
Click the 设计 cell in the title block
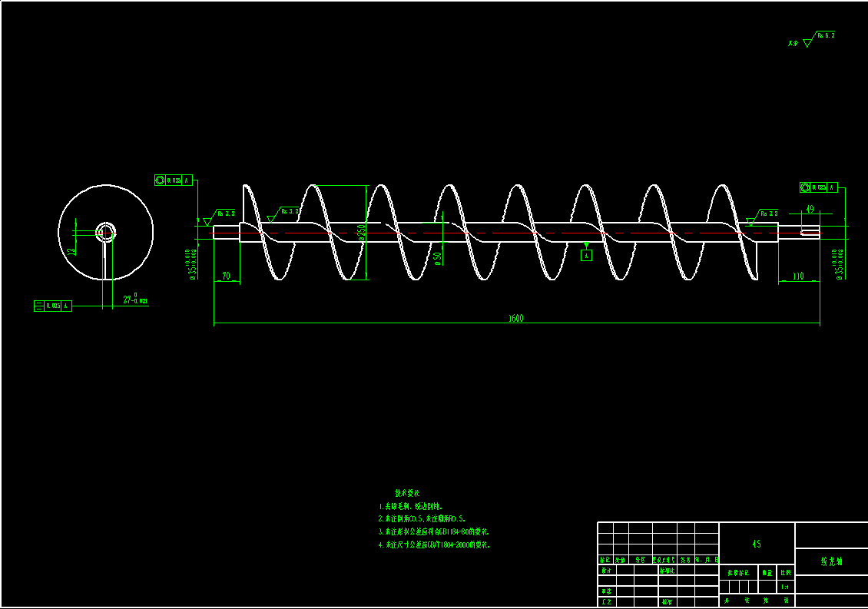(x=607, y=571)
